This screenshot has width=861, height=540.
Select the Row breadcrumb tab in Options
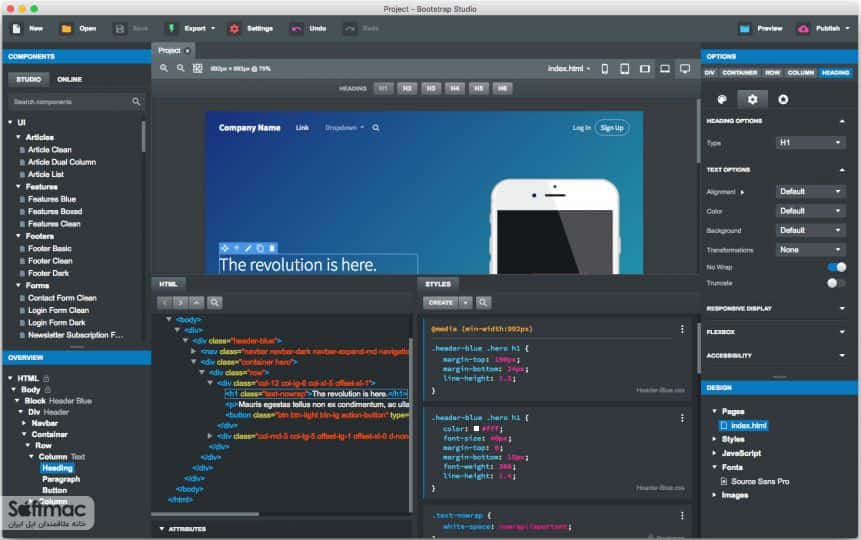tap(772, 73)
